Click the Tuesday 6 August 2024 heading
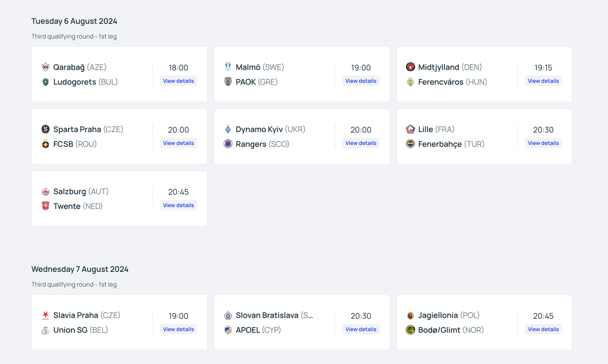Screen dimensions: 608x364 (74, 21)
